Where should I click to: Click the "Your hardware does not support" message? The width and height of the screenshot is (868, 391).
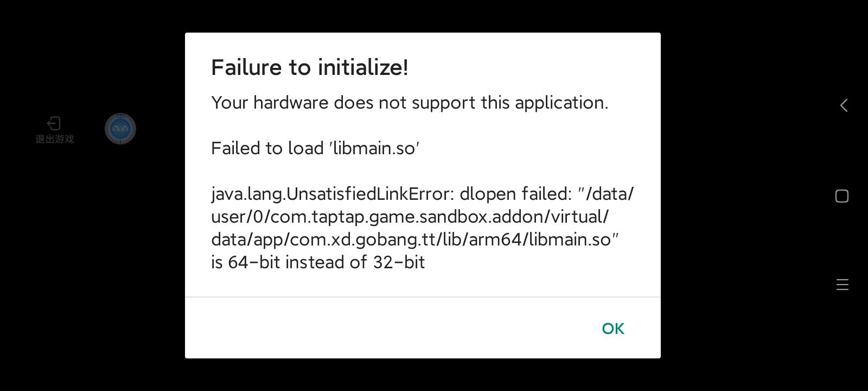410,103
